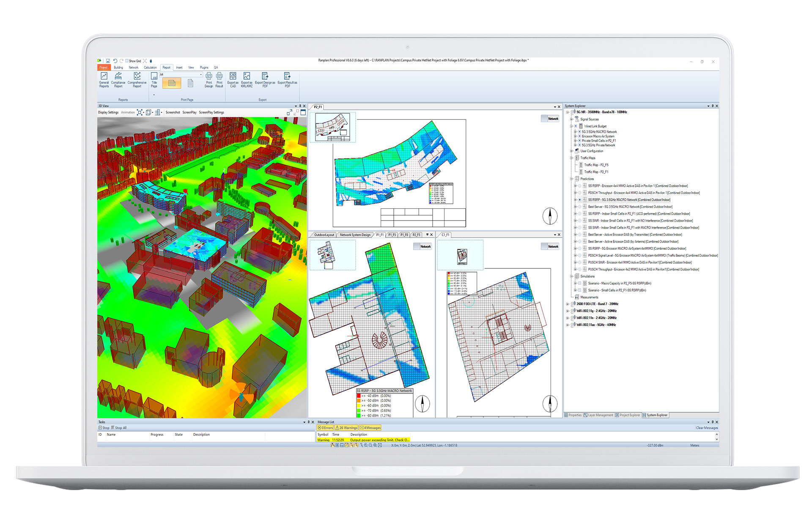Switch to the Calculation ribbon tab
Screen dimensions: 812x524
coord(150,68)
